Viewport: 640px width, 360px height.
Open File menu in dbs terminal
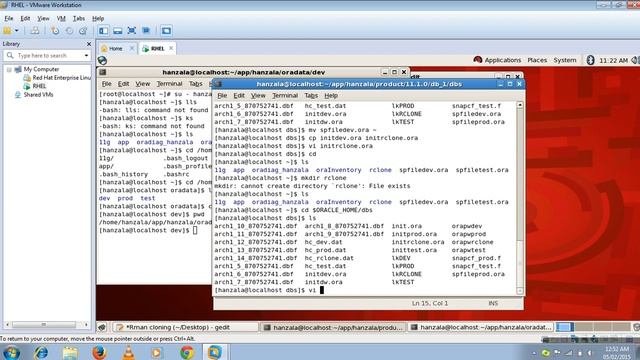(x=222, y=96)
